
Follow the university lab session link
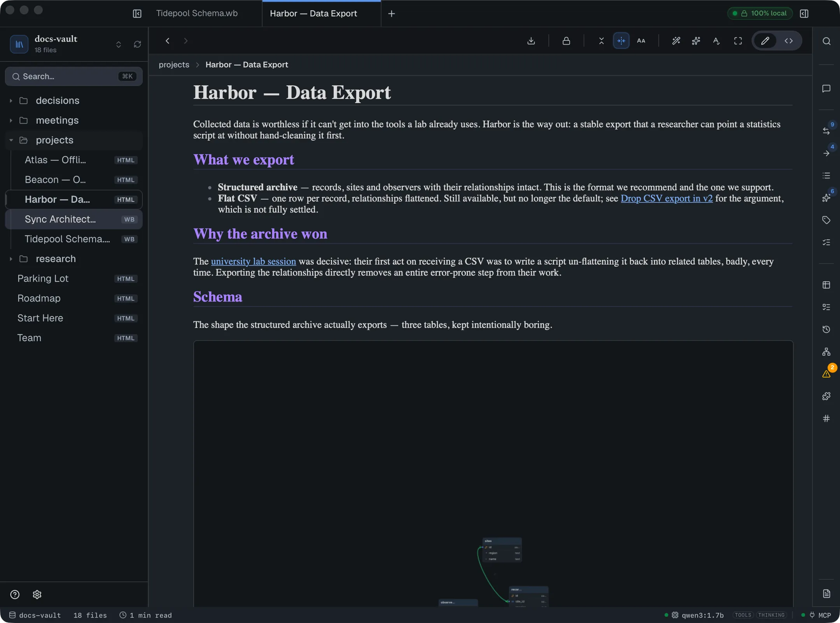click(254, 261)
